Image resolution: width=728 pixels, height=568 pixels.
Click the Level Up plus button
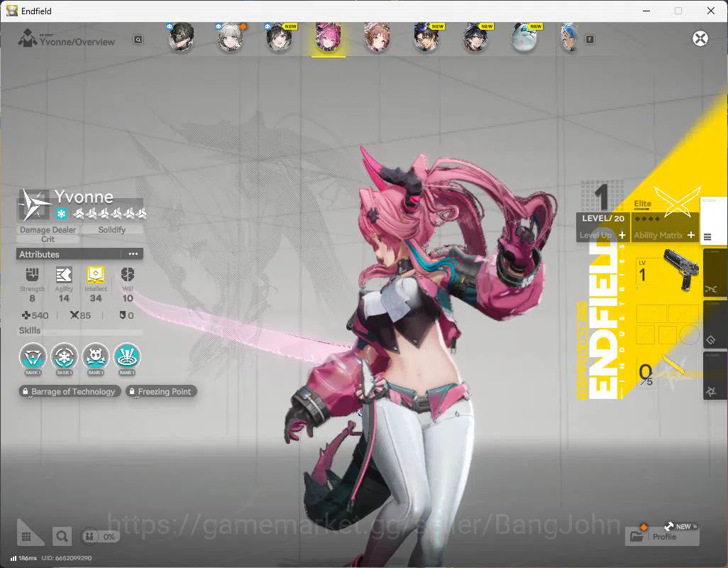pos(622,235)
